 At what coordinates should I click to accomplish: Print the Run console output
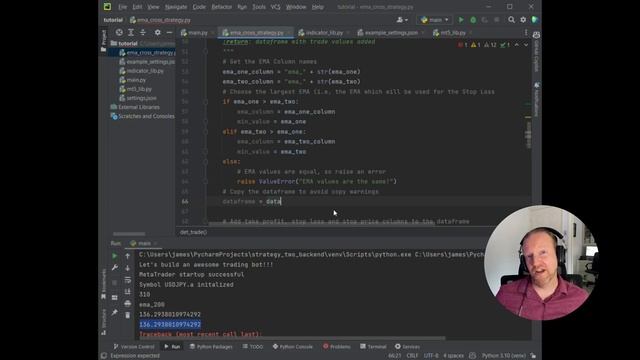pos(127,303)
